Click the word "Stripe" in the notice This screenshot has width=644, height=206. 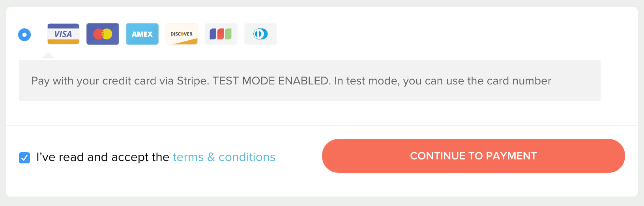coord(192,81)
